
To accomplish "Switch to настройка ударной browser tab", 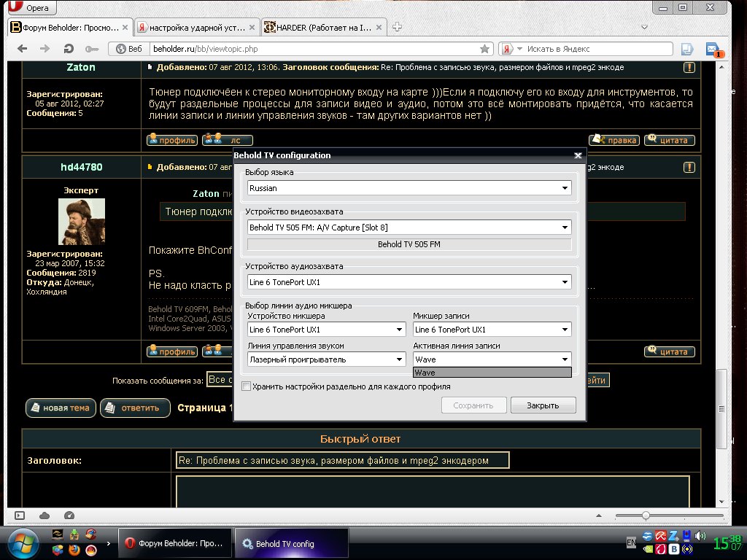I will [196, 28].
